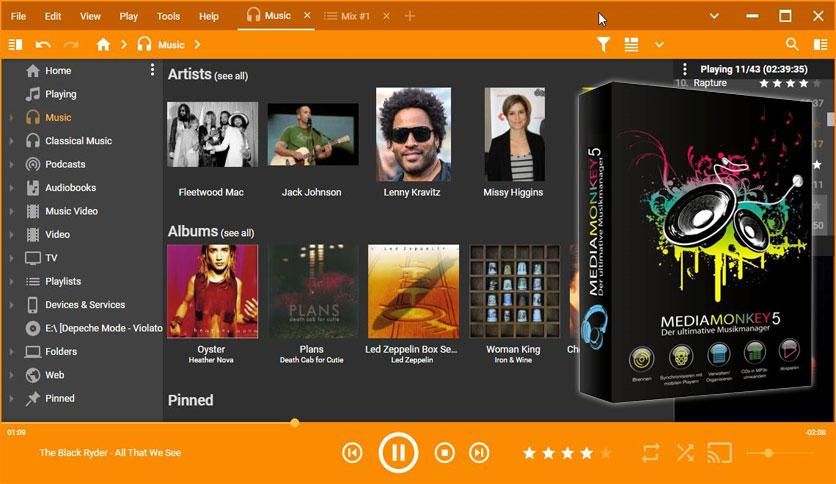Click Artists see all link
The image size is (836, 484).
[x=231, y=76]
